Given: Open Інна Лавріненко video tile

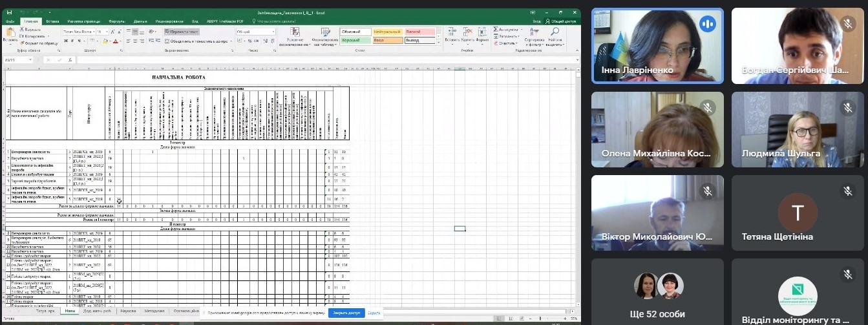Looking at the screenshot, I should coord(657,46).
